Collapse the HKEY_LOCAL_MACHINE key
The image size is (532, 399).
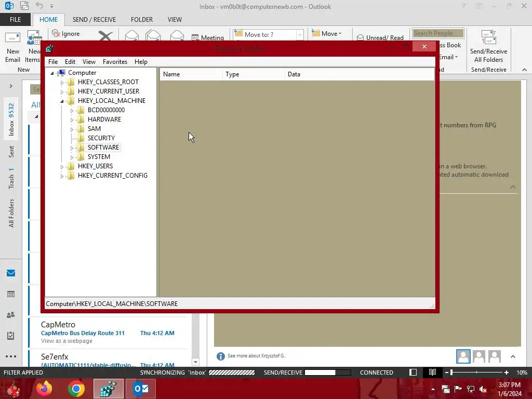62,101
